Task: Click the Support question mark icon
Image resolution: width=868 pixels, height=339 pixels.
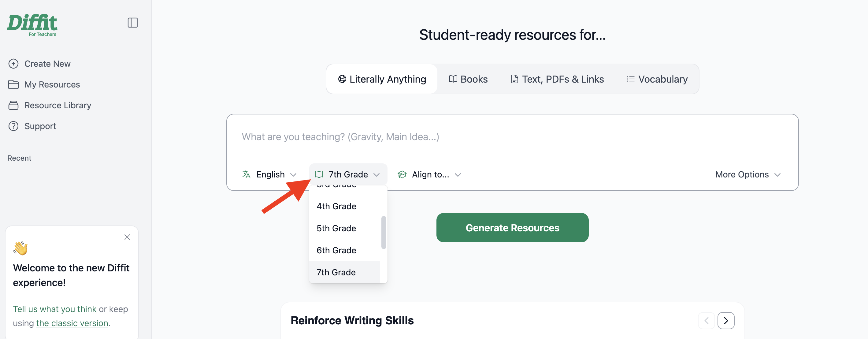Action: click(13, 126)
